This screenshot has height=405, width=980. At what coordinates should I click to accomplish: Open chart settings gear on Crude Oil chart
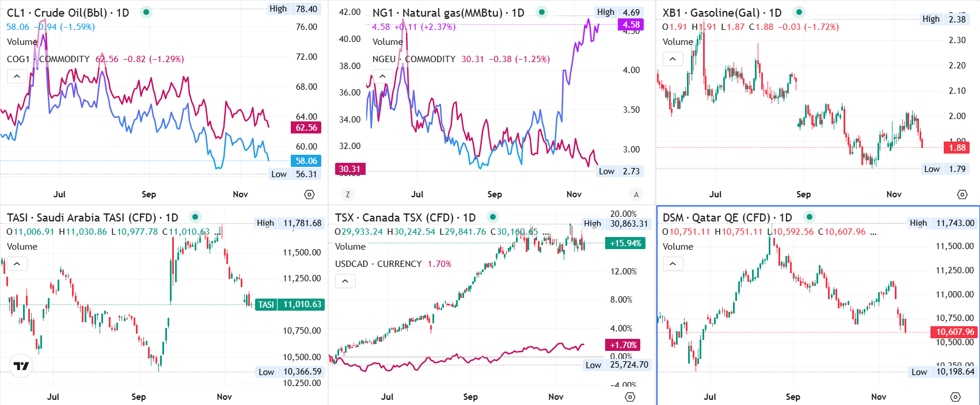[x=309, y=194]
